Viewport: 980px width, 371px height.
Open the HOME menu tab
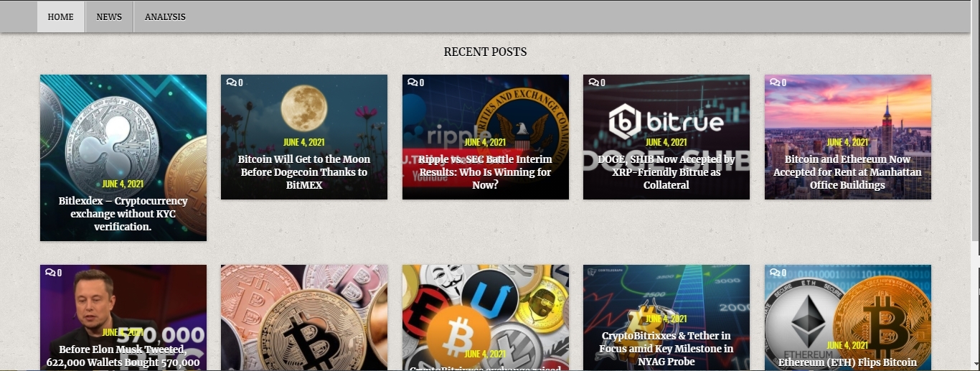tap(61, 17)
